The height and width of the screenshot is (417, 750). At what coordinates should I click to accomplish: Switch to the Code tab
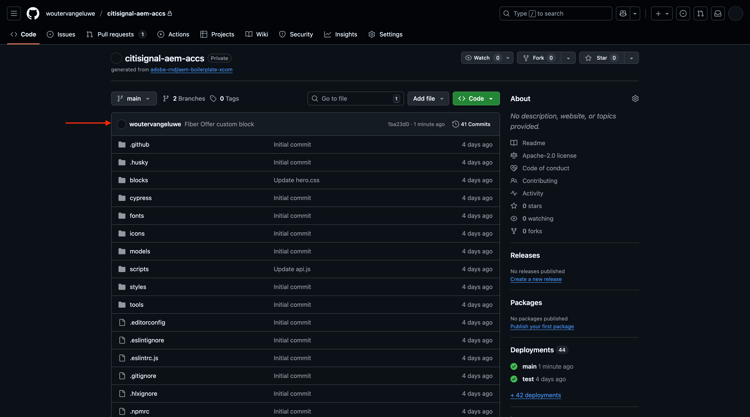point(23,34)
